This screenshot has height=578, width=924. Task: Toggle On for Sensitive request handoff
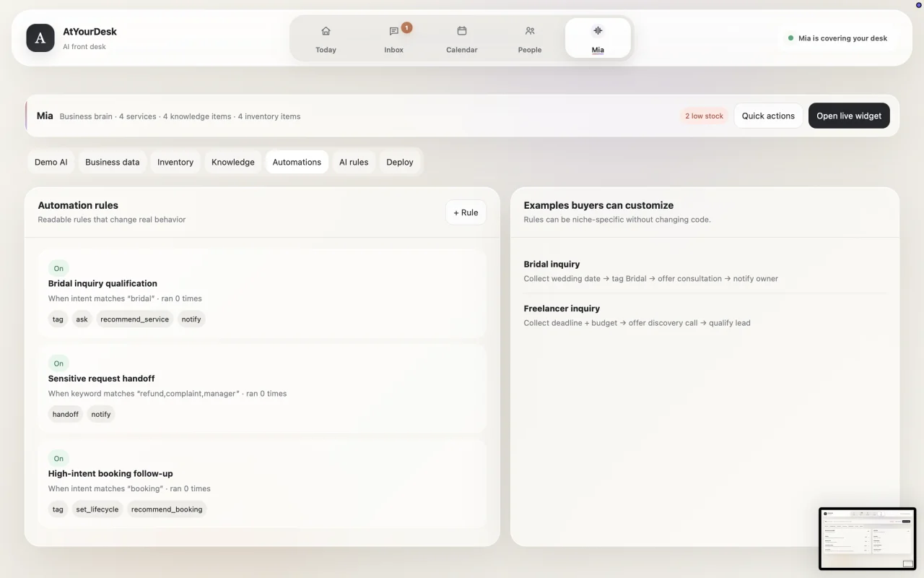click(58, 363)
